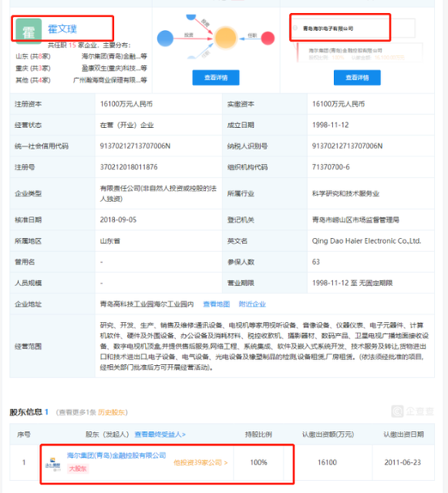Select 在营（开业）企业 operating status value
448x493 pixels.
point(127,125)
